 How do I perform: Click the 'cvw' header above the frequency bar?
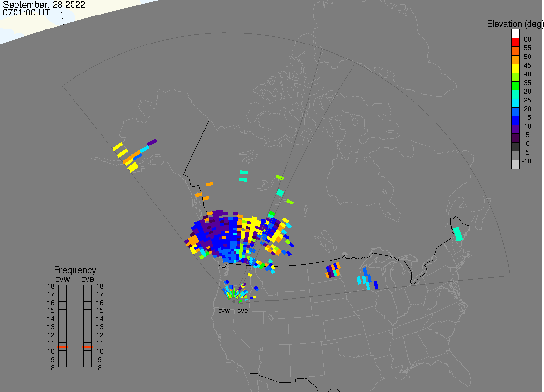62,279
